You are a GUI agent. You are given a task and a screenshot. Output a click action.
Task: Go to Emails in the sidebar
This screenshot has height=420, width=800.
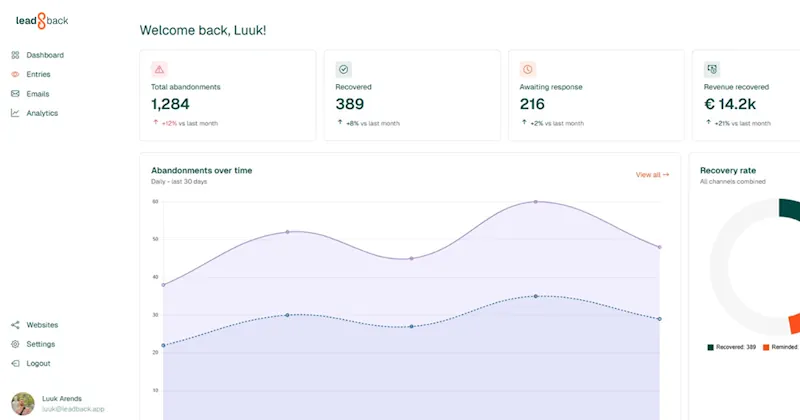pyautogui.click(x=38, y=94)
